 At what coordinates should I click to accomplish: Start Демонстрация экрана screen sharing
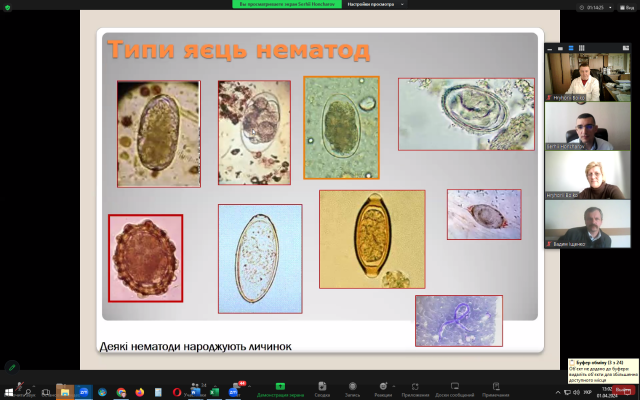click(280, 389)
